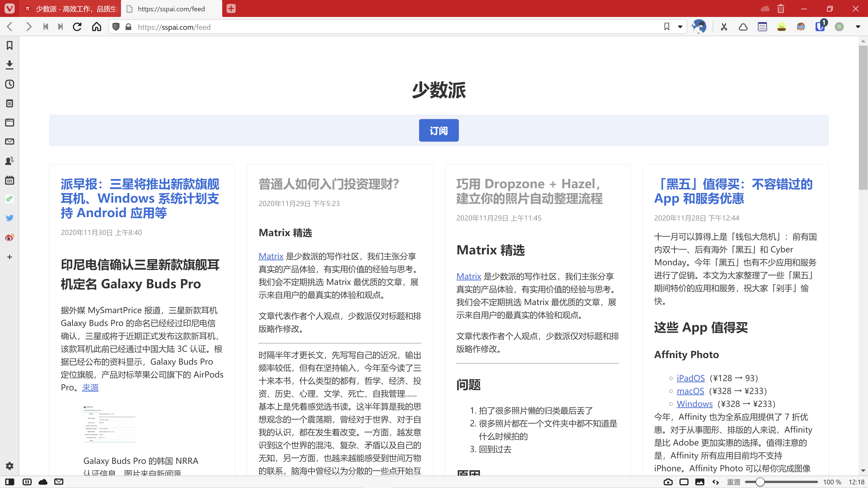This screenshot has height=488, width=868.
Task: Switch to the 少数派 tab
Action: point(71,9)
